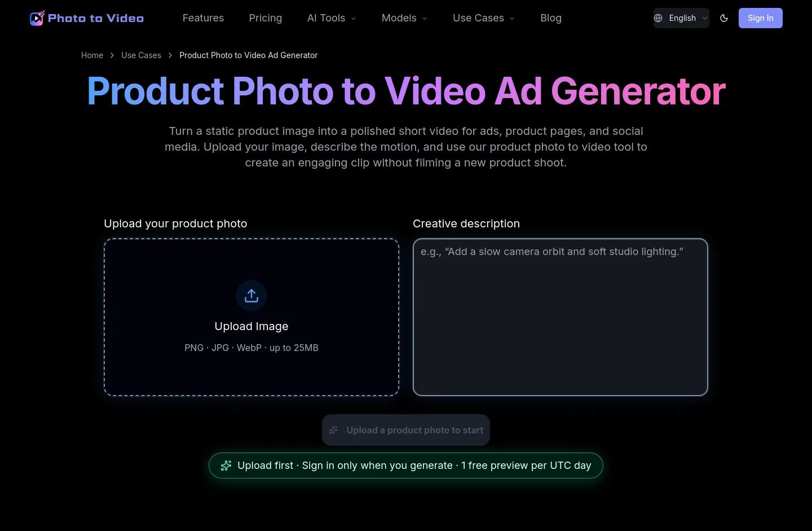Expand the AI Tools menu

(332, 18)
